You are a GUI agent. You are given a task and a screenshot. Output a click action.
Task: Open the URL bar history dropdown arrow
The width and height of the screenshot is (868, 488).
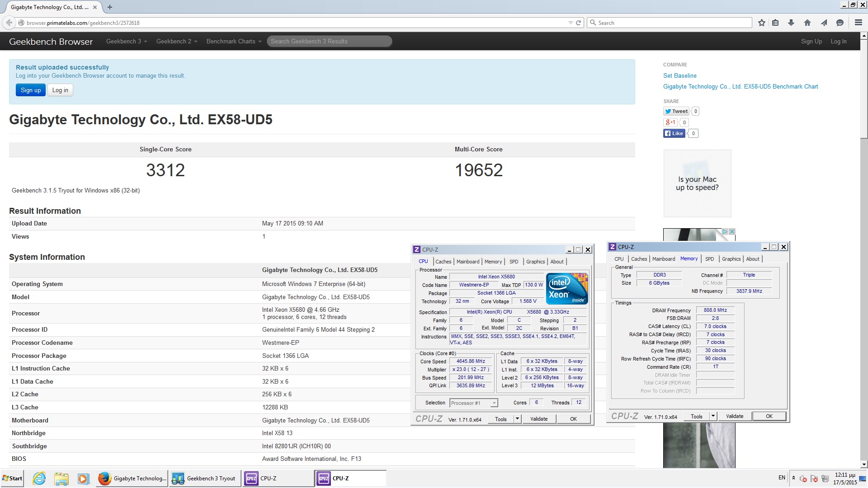pos(570,23)
